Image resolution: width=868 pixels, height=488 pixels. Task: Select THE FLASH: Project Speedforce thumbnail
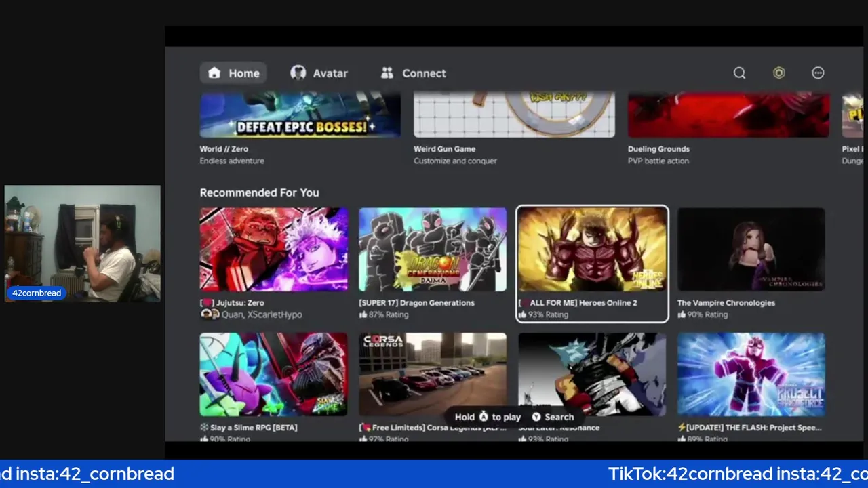[751, 374]
